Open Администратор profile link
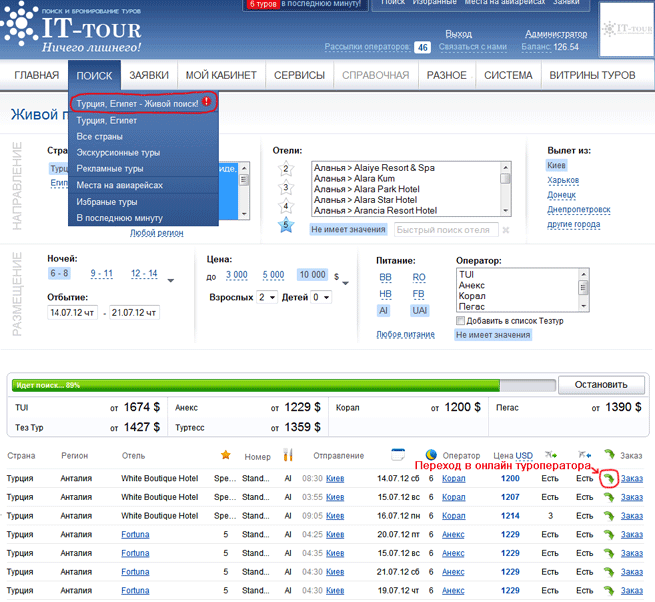 coord(556,34)
